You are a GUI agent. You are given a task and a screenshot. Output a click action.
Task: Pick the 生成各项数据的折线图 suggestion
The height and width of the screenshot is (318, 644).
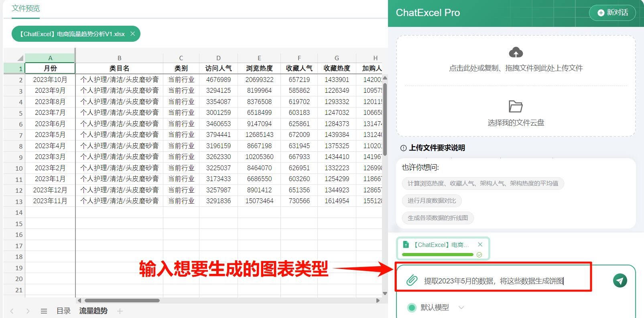(x=438, y=218)
